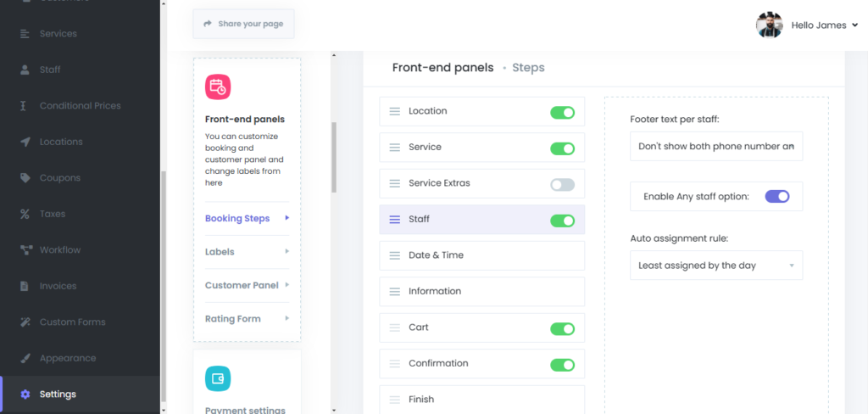Click the Taxes percent icon in sidebar

point(25,214)
